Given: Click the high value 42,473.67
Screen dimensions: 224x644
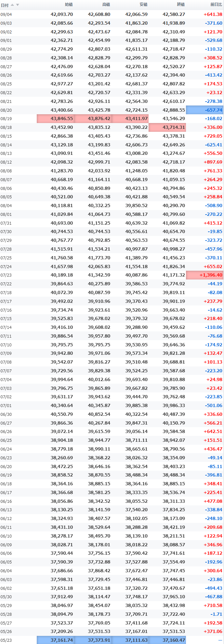Looking at the screenshot, I should pos(99,32).
